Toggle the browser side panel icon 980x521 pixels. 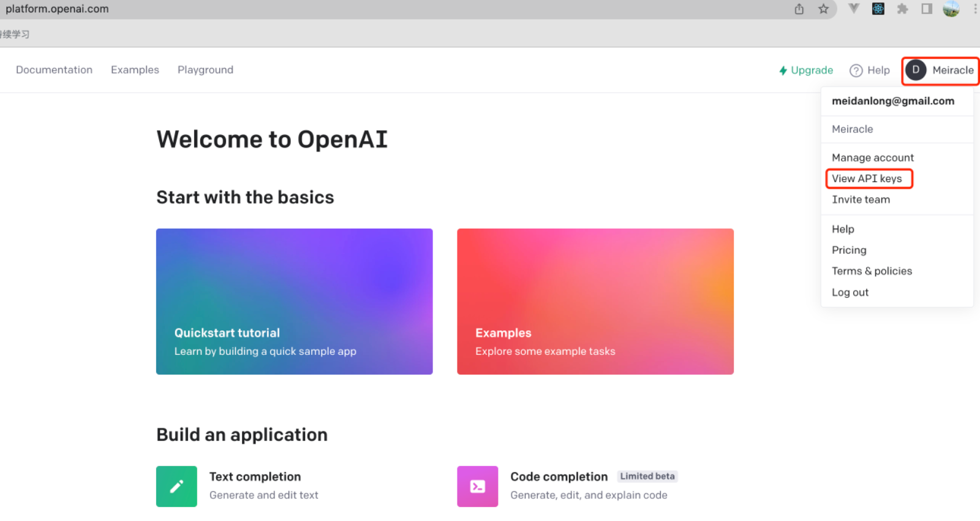tap(927, 9)
